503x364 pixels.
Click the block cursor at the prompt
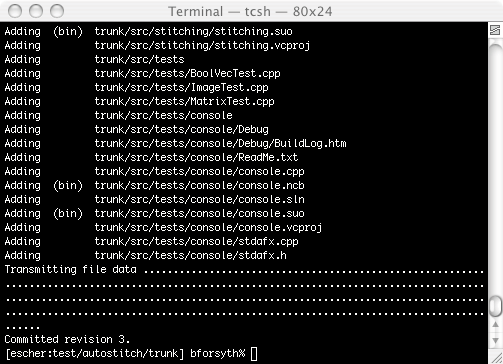(x=254, y=354)
